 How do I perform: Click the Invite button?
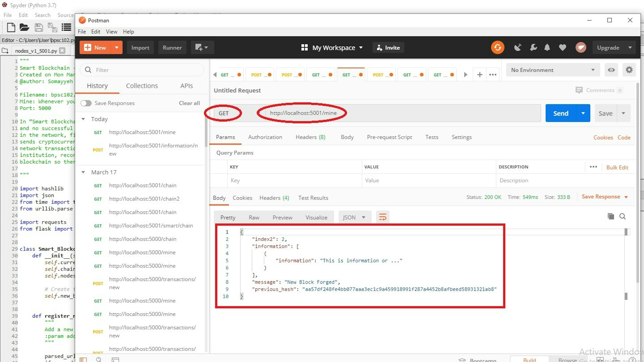pos(388,47)
